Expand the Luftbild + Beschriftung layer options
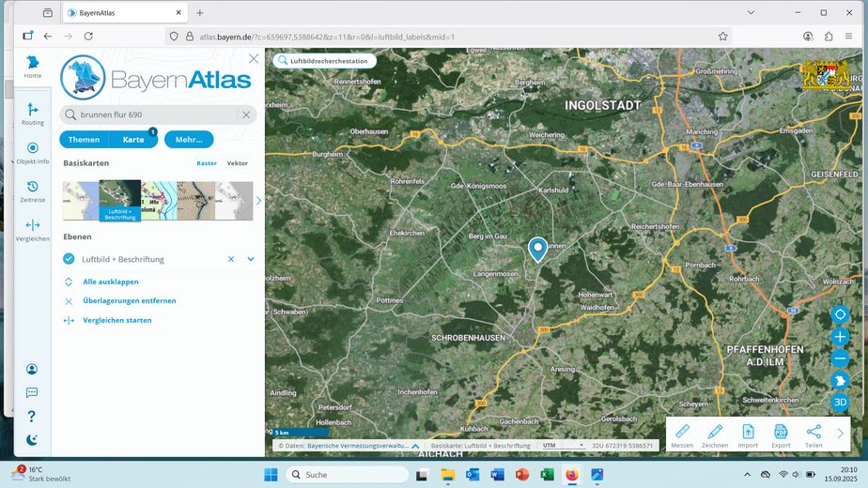 coord(251,259)
